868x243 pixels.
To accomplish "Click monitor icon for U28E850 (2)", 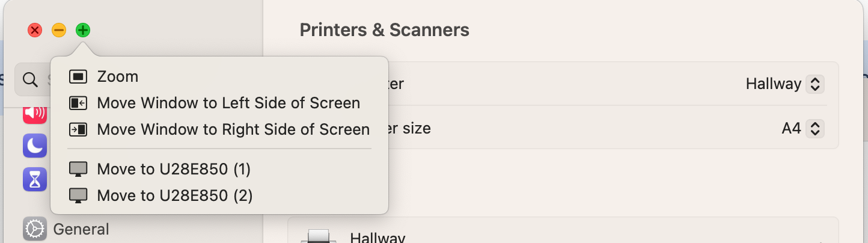I will coord(78,195).
